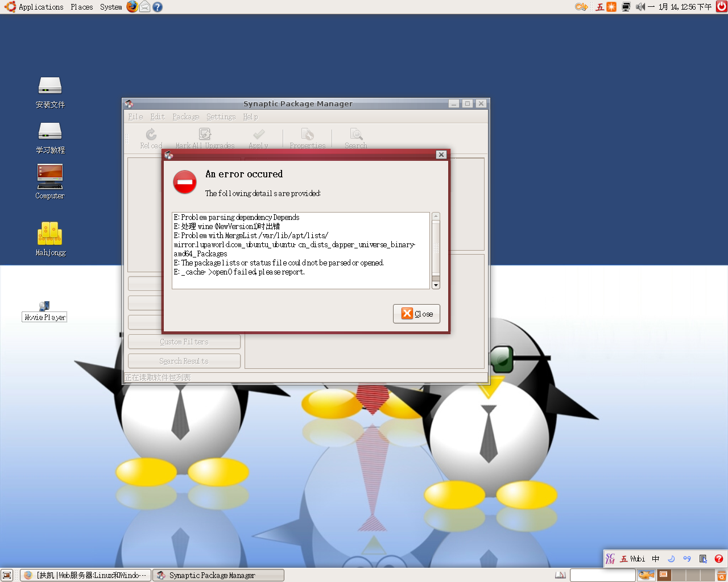The width and height of the screenshot is (728, 582).
Task: Open the Applications menu
Action: click(x=34, y=7)
